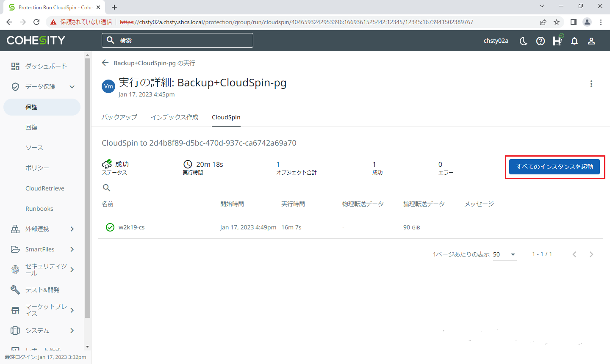Screen dimensions: 610x364
Task: Click the share page icon in address bar
Action: point(543,22)
